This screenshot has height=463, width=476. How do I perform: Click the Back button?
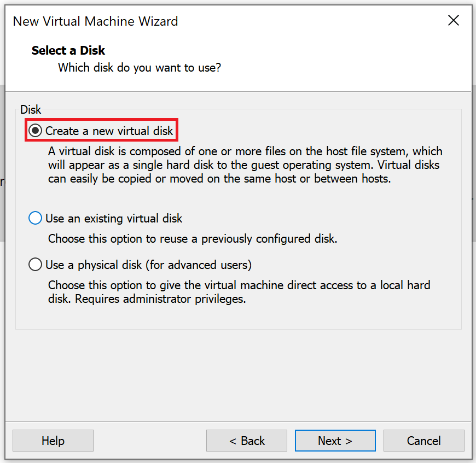(246, 441)
